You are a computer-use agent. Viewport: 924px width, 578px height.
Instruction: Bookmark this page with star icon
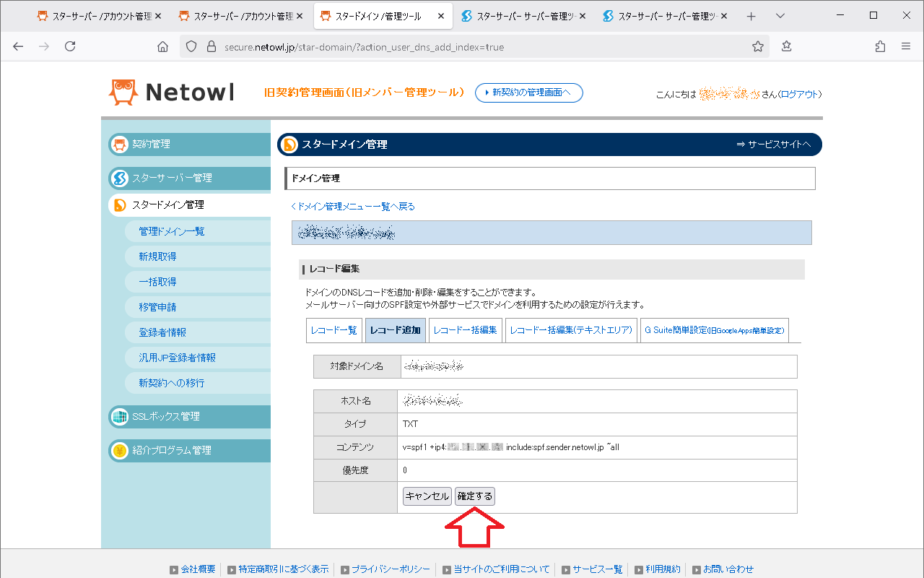[757, 46]
